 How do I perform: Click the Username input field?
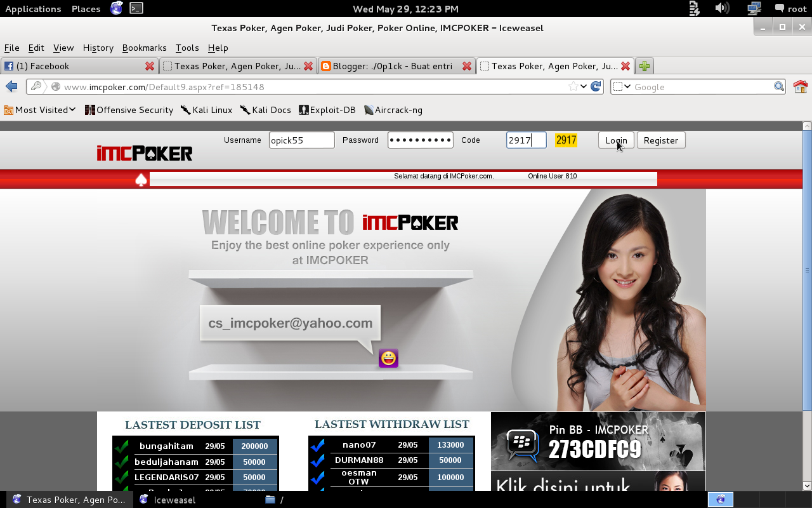(301, 140)
